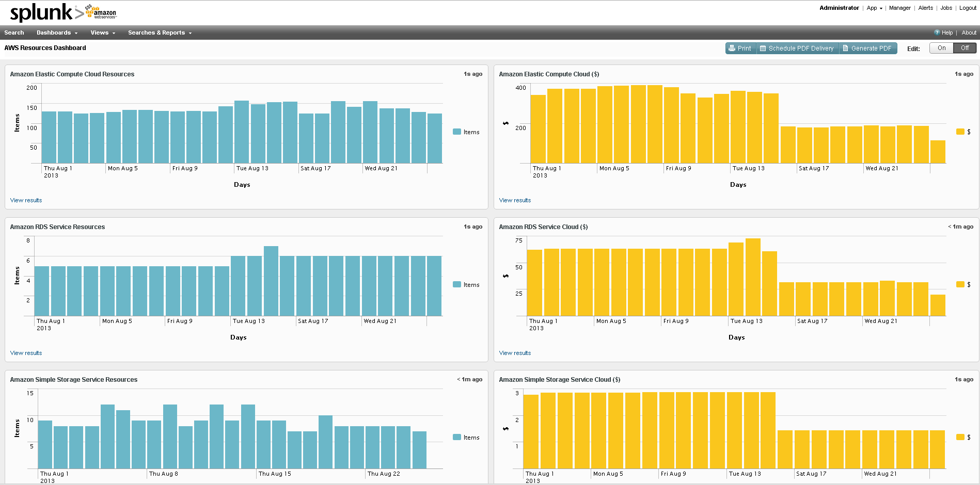View results for RDS Service Resources

click(26, 353)
